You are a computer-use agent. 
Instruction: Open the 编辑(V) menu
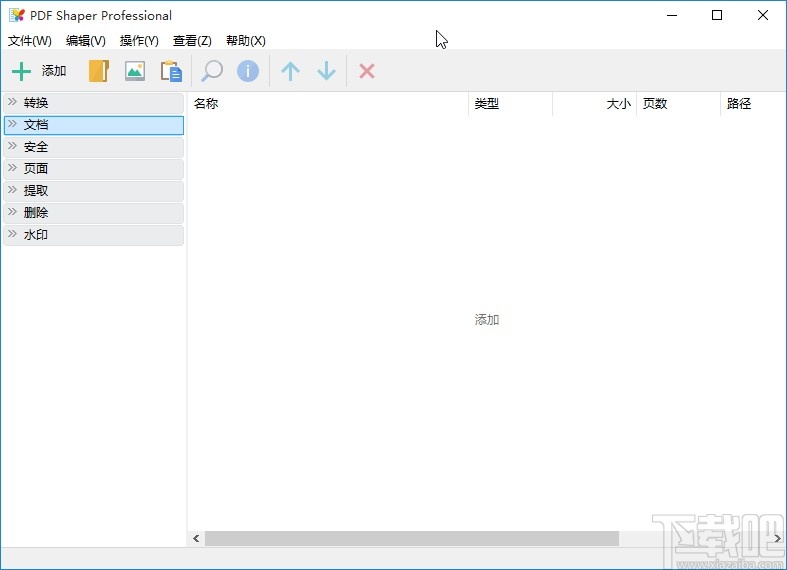(86, 41)
